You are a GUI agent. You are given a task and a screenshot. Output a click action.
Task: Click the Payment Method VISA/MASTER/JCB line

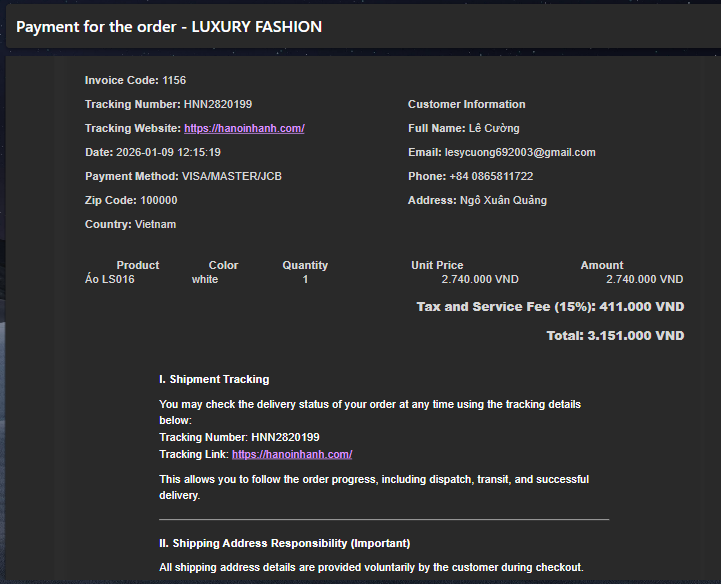click(x=183, y=176)
